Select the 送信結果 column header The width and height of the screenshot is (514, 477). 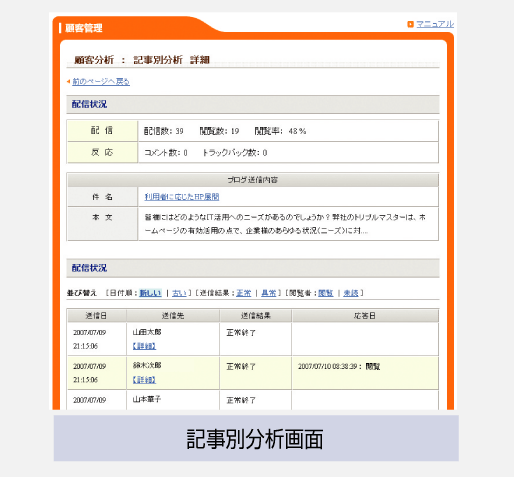[256, 315]
